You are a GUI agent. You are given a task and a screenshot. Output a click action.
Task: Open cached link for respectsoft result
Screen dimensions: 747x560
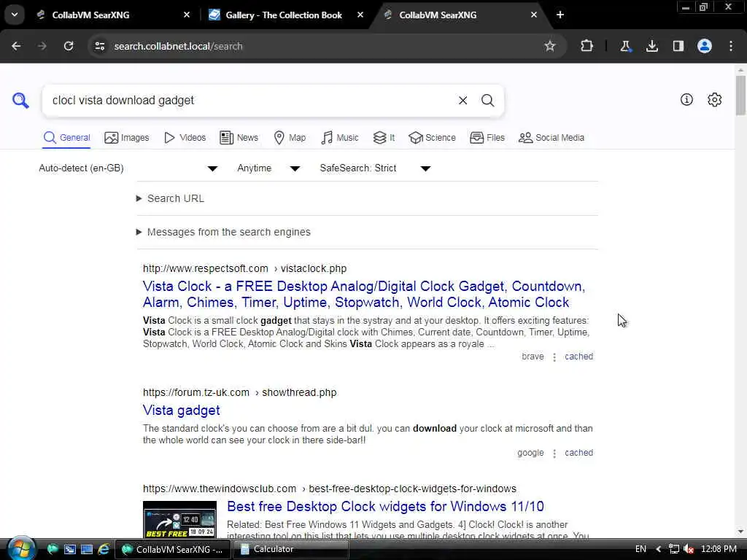click(x=578, y=357)
